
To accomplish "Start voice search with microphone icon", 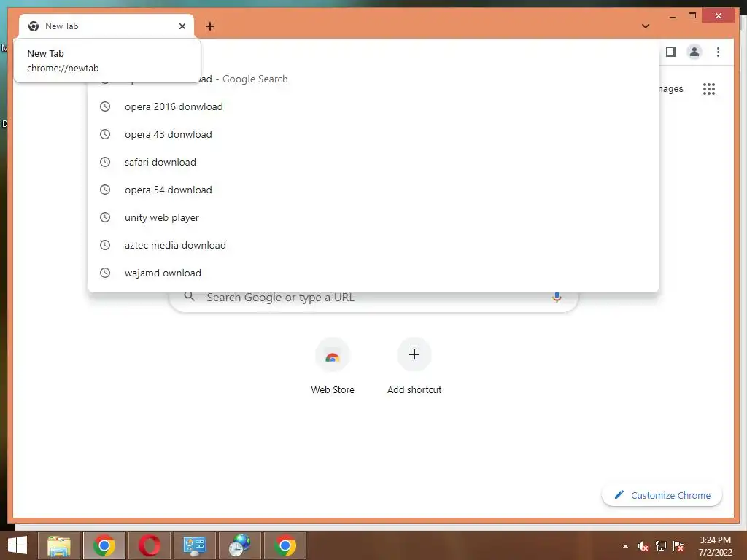I will [x=557, y=297].
